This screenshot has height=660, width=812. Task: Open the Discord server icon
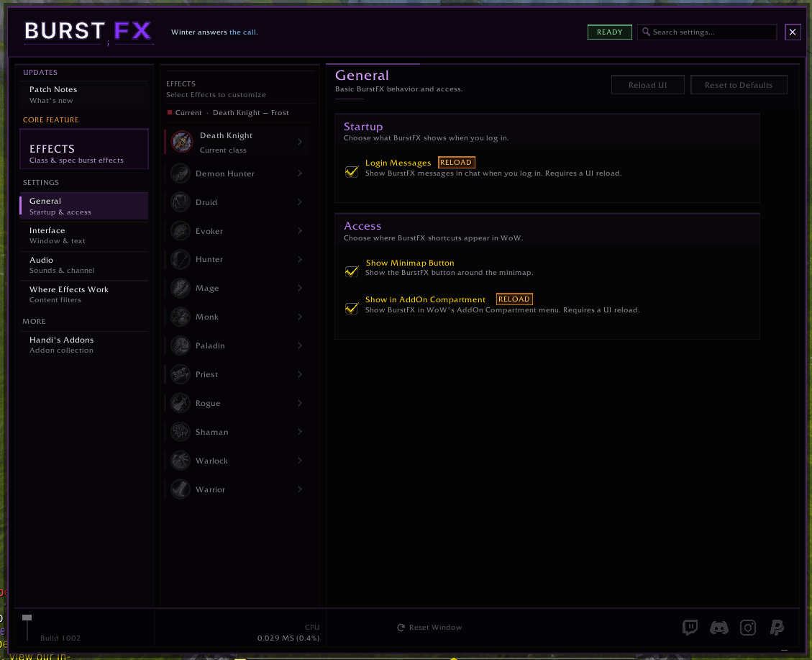(x=719, y=628)
